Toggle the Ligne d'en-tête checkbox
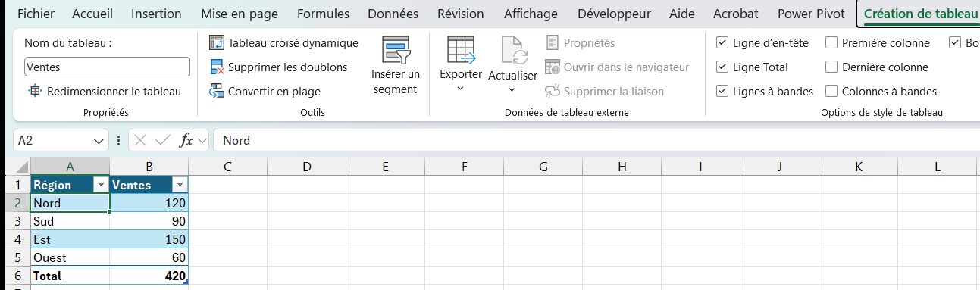This screenshot has height=290, width=980. tap(722, 43)
